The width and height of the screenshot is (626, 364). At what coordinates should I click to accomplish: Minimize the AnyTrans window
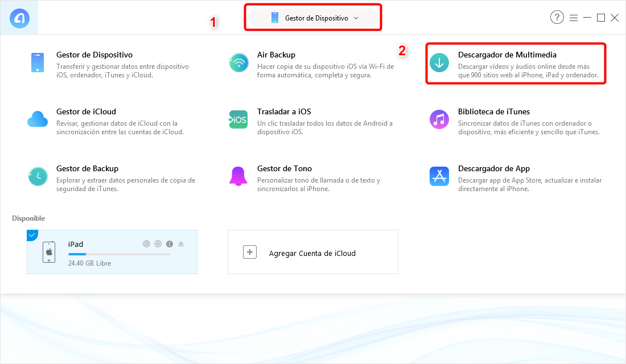click(587, 18)
